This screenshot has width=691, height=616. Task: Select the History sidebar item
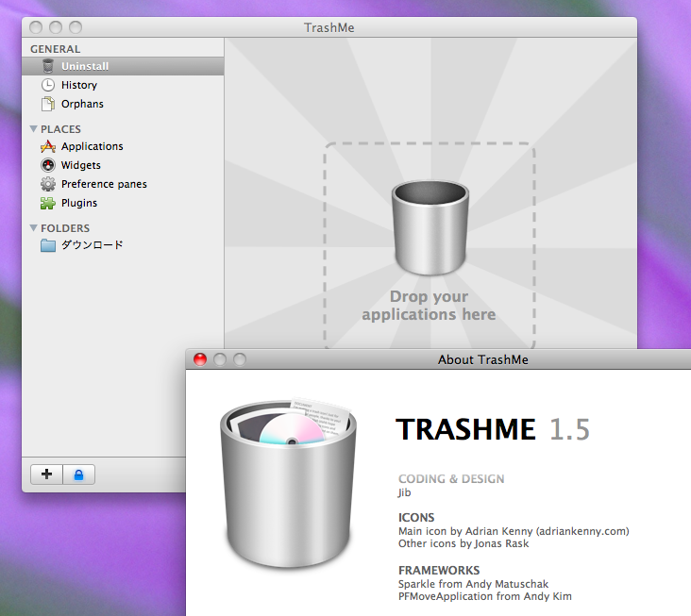[x=79, y=85]
